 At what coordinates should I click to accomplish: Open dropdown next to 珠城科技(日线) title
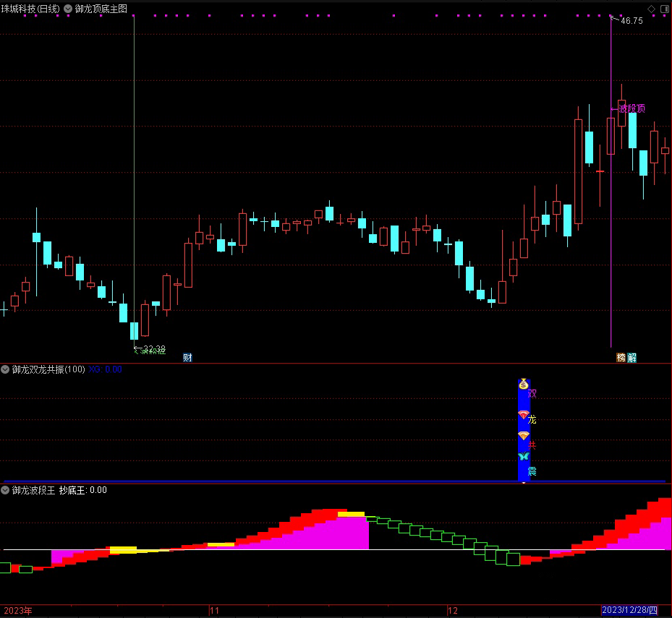[68, 9]
